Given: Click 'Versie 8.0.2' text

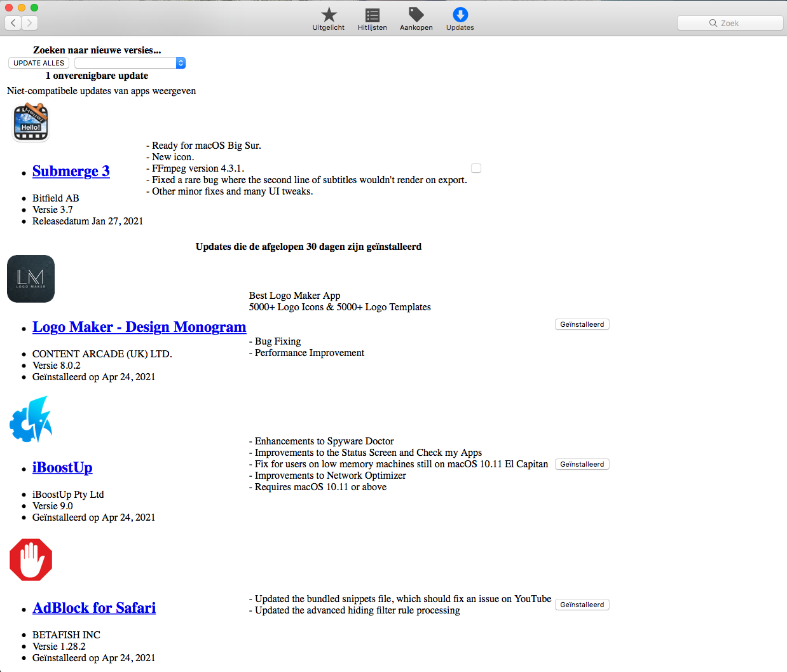Looking at the screenshot, I should pyautogui.click(x=57, y=366).
